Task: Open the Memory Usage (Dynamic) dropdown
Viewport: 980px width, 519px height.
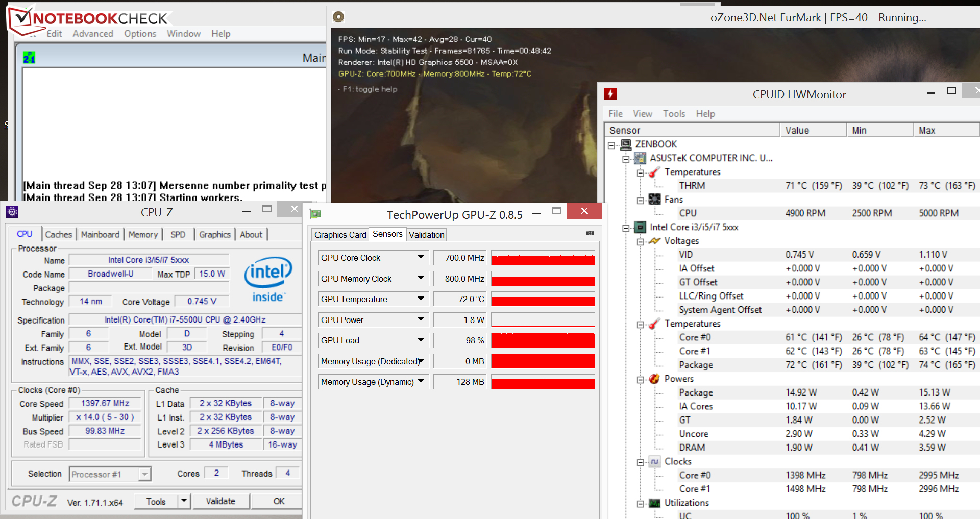Action: (421, 381)
